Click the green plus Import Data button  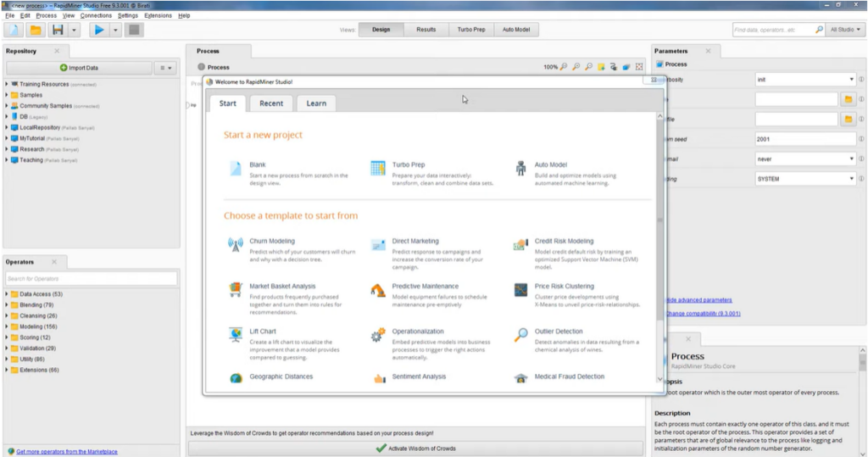tap(79, 68)
